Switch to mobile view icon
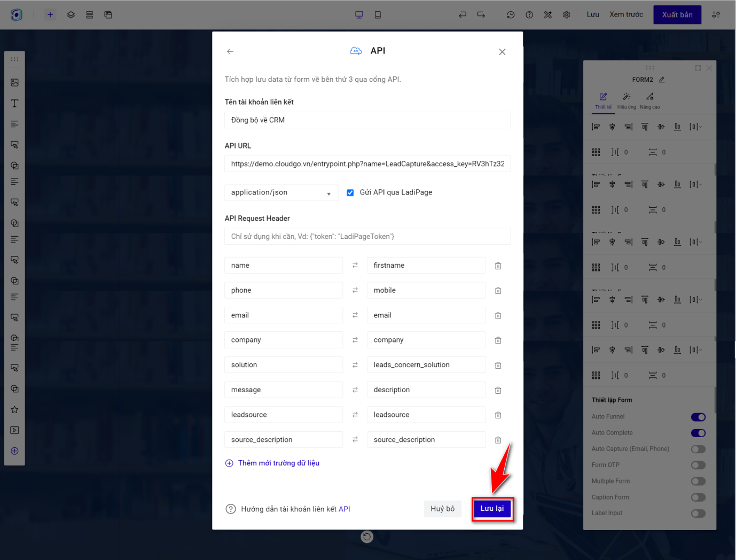Screen dimensions: 736x560 point(378,15)
